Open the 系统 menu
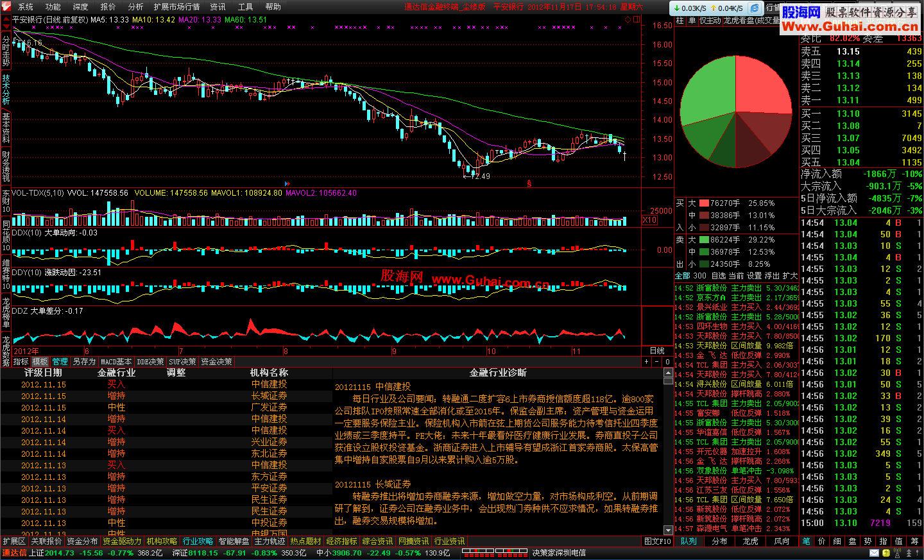Image resolution: width=924 pixels, height=560 pixels. click(26, 7)
